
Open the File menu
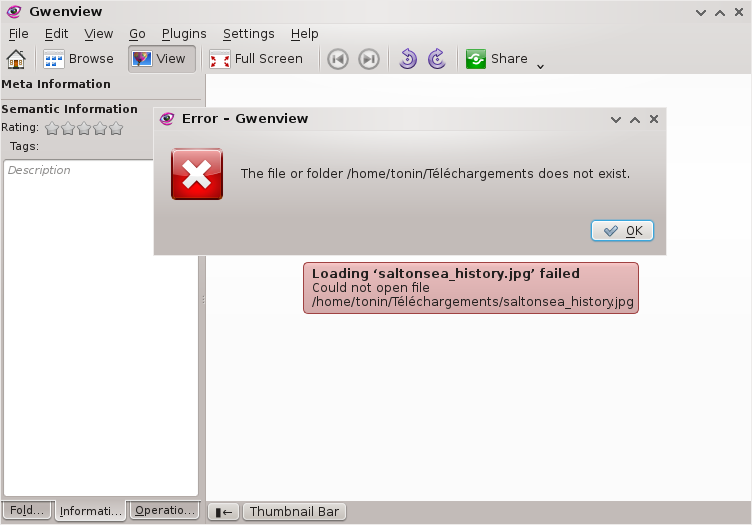pos(19,34)
